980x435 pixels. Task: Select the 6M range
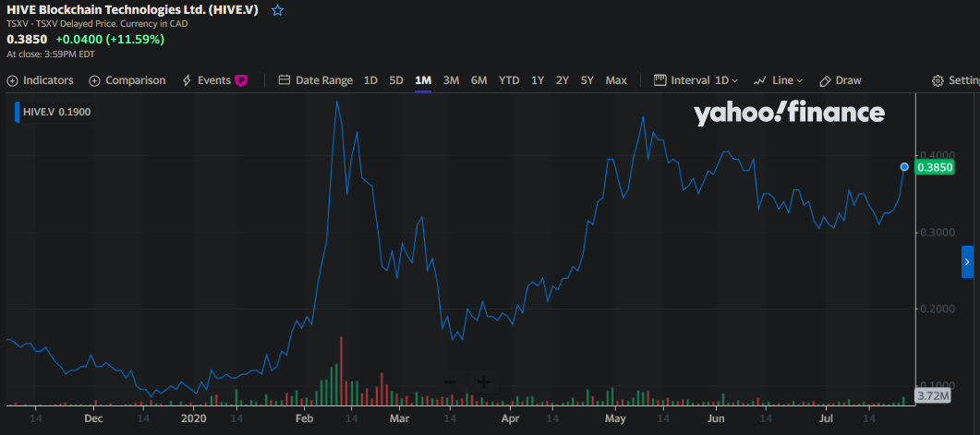478,80
